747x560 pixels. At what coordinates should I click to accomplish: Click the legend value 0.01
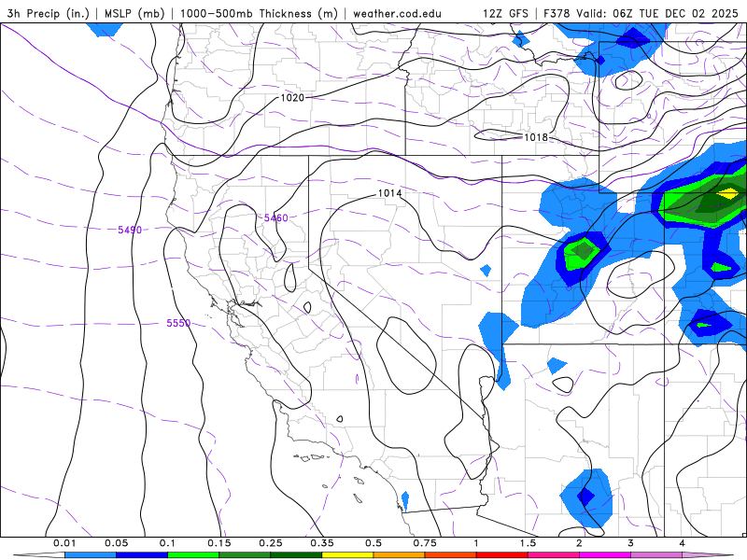(64, 543)
